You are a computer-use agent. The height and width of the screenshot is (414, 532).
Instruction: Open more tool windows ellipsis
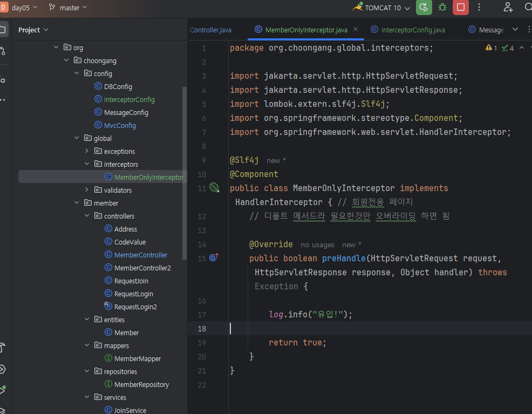3,100
